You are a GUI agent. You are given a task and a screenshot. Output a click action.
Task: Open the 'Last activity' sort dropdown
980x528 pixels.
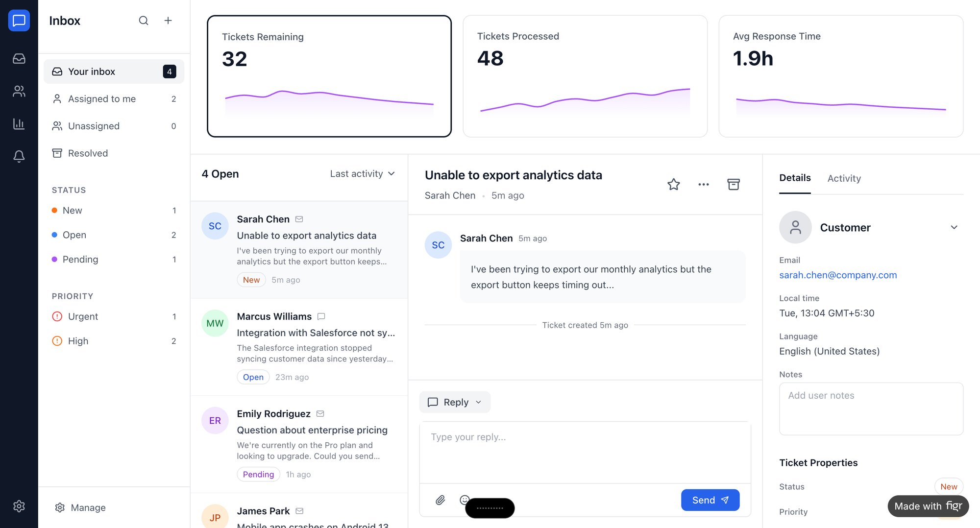(x=362, y=173)
